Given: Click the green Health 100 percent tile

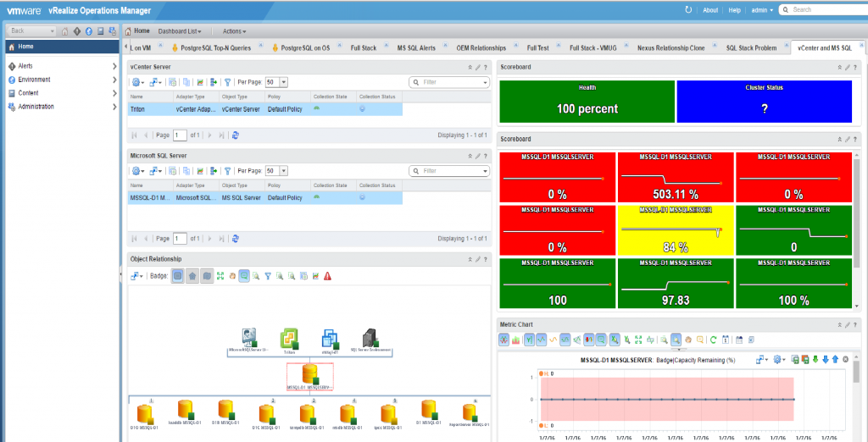Looking at the screenshot, I should click(587, 102).
